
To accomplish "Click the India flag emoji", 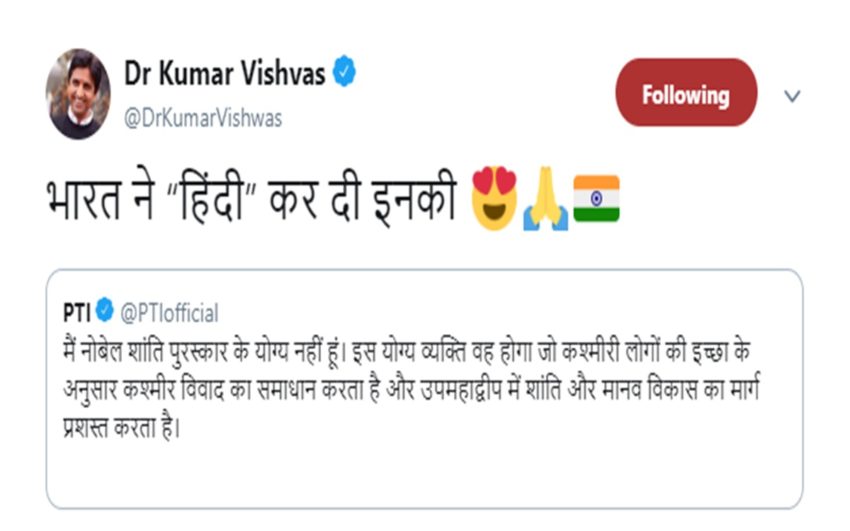I will (596, 197).
